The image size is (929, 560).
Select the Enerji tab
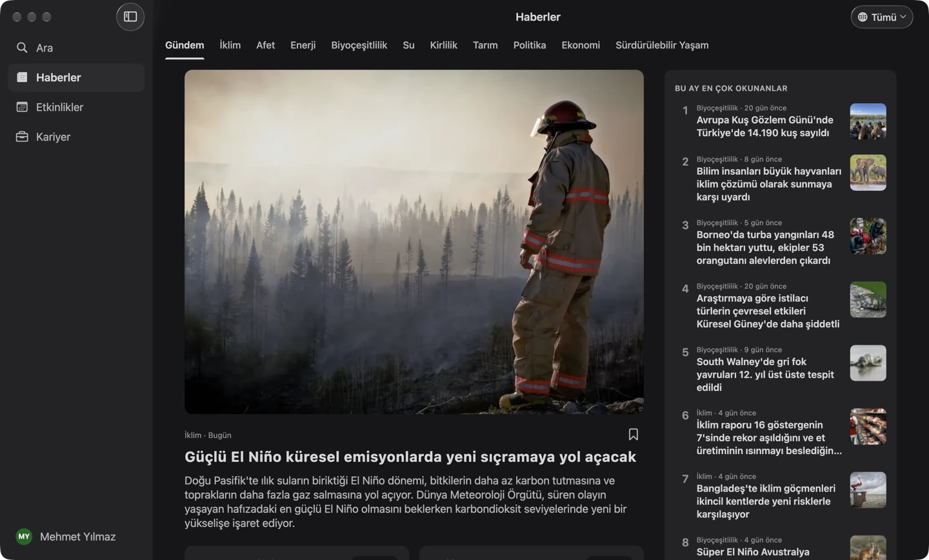pyautogui.click(x=303, y=45)
